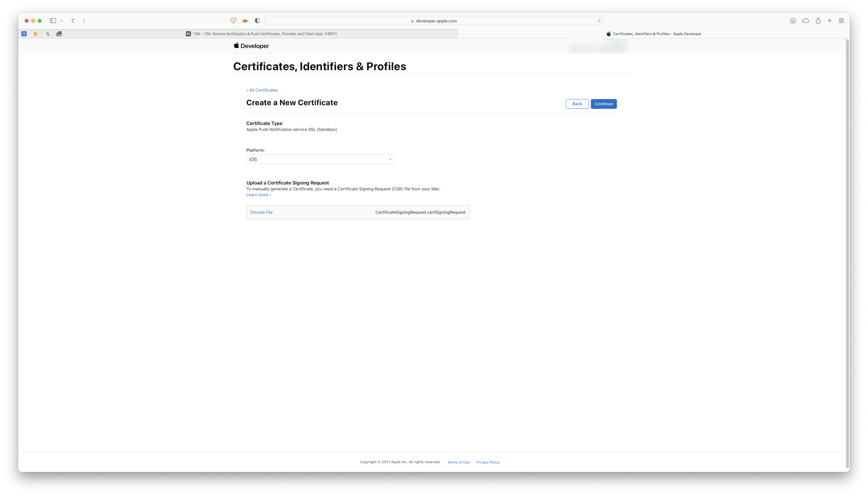Reload page with the refresh icon

[599, 21]
